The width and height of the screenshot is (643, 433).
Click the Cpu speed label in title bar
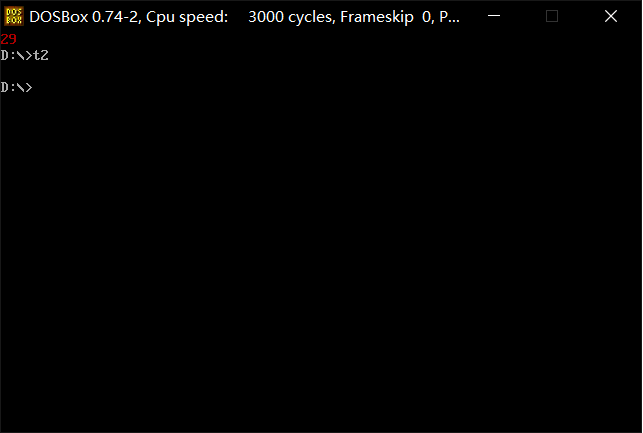[x=187, y=17]
